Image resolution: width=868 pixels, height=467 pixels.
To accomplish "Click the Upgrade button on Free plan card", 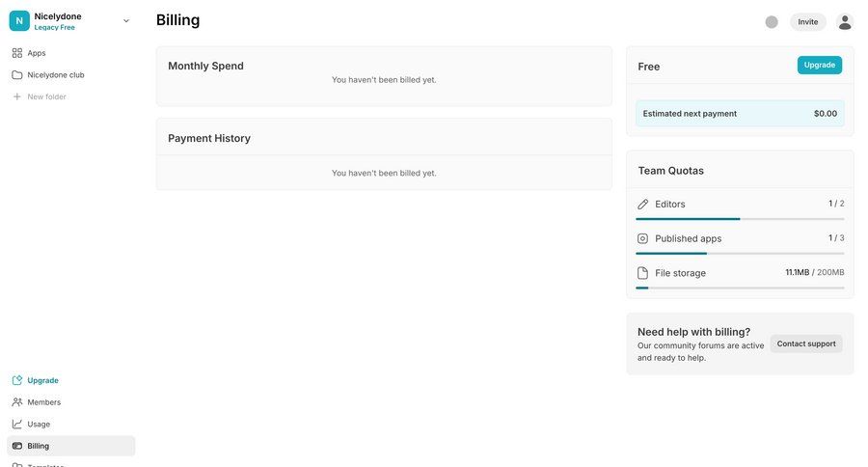I will pos(819,65).
